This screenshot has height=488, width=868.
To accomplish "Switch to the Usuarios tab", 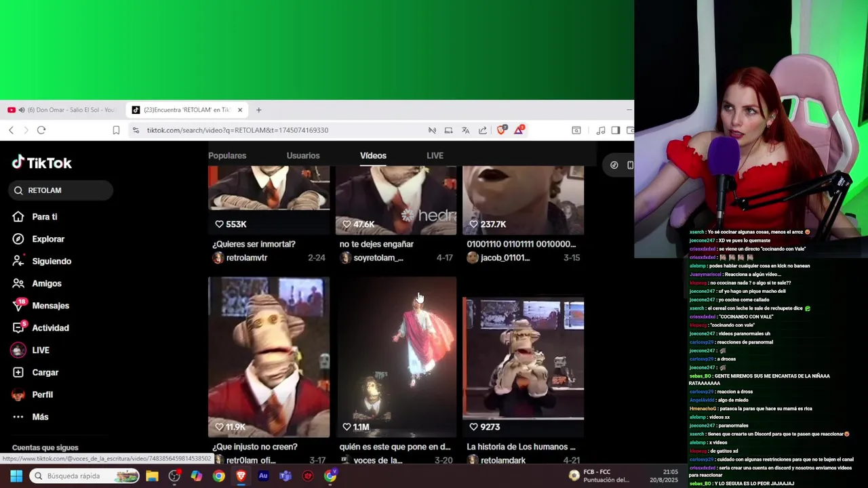I will pyautogui.click(x=303, y=156).
